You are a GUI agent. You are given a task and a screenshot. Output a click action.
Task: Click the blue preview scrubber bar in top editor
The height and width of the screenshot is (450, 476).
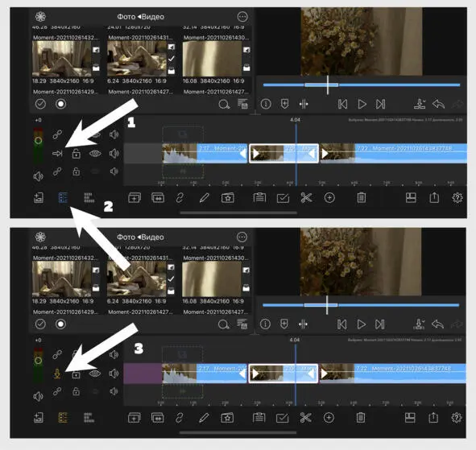[362, 85]
